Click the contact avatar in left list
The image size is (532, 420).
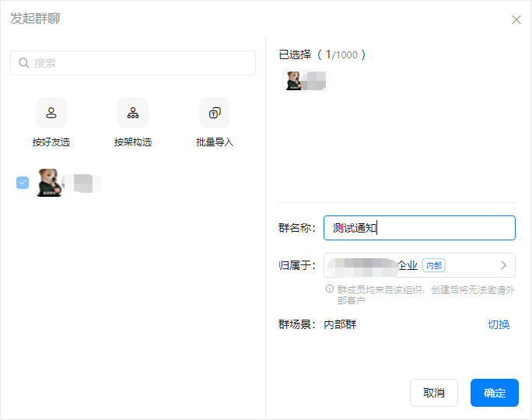point(48,183)
